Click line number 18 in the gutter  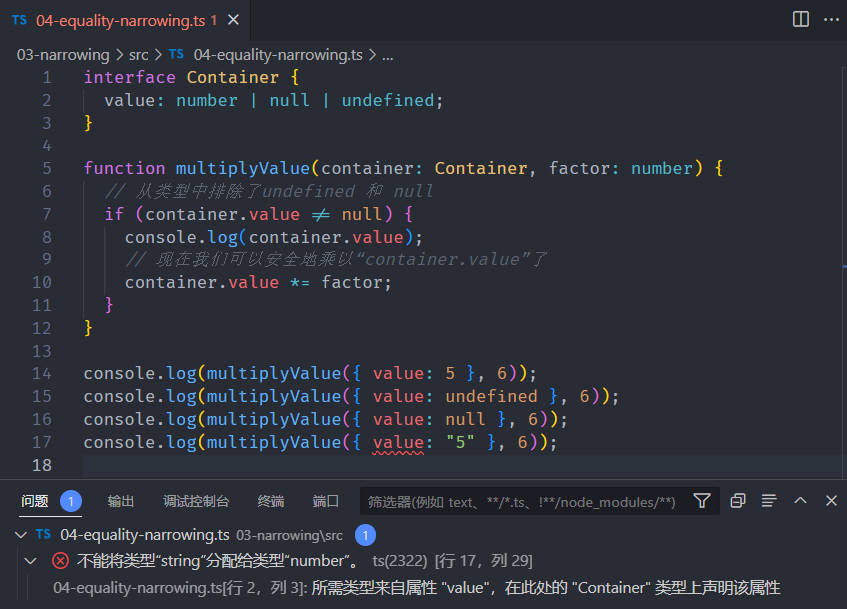coord(42,465)
